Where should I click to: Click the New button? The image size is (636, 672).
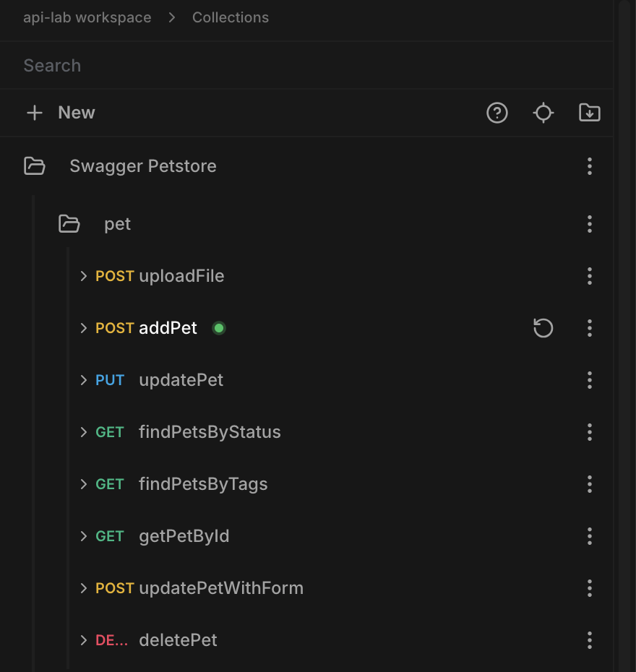[x=61, y=113]
